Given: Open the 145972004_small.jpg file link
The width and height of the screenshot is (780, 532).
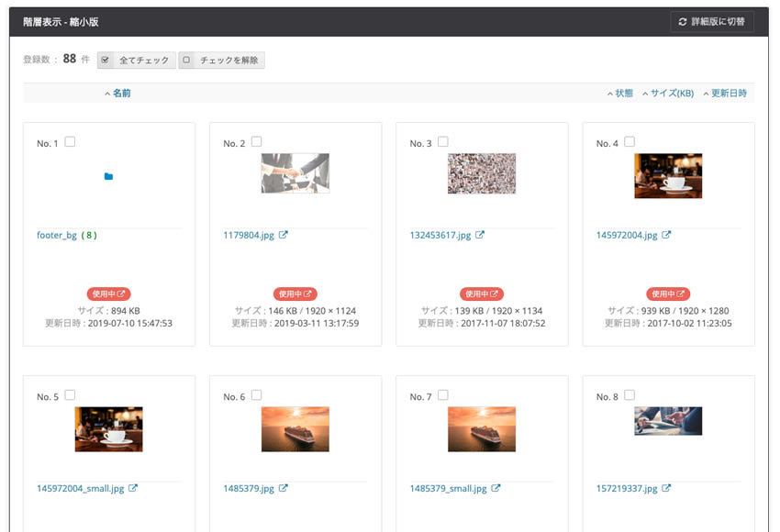Looking at the screenshot, I should (80, 488).
